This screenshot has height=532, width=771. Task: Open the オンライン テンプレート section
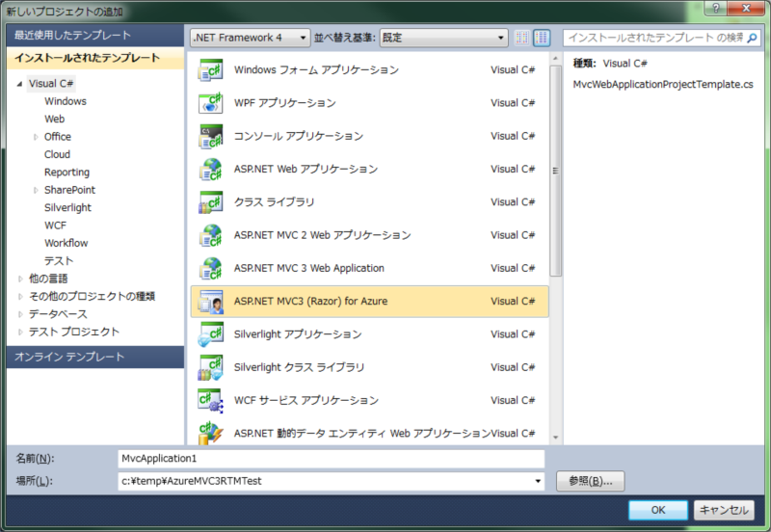pyautogui.click(x=95, y=357)
